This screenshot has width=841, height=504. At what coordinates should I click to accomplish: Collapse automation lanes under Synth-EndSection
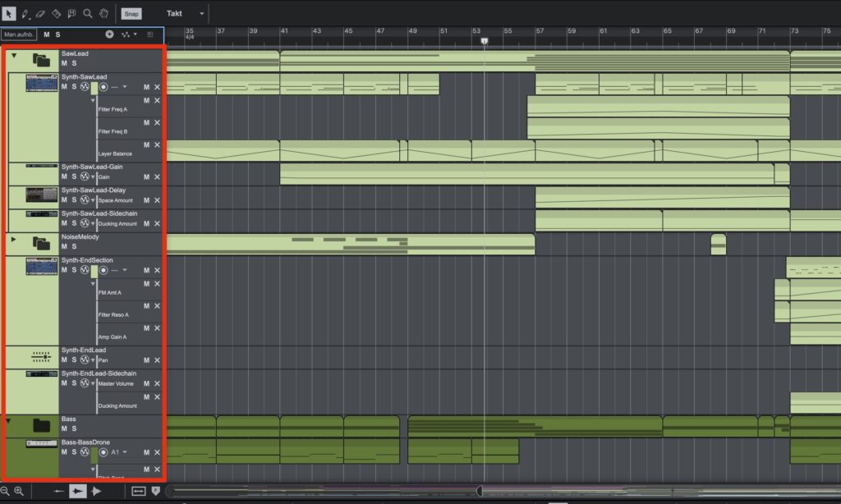tap(93, 284)
